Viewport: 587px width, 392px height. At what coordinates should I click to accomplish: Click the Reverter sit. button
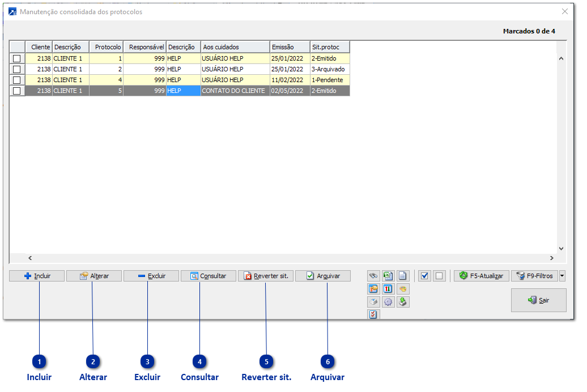266,276
